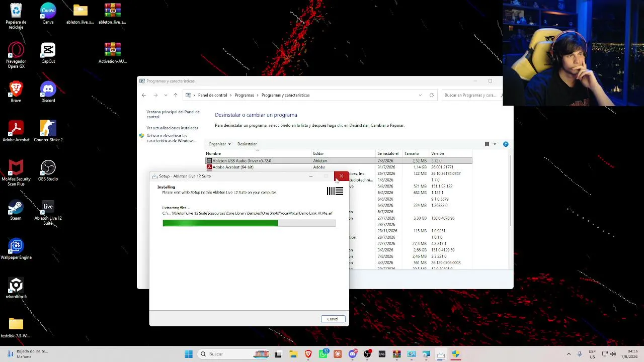Open Brave from the taskbar
Viewport: 644px width, 362px height.
click(308, 354)
